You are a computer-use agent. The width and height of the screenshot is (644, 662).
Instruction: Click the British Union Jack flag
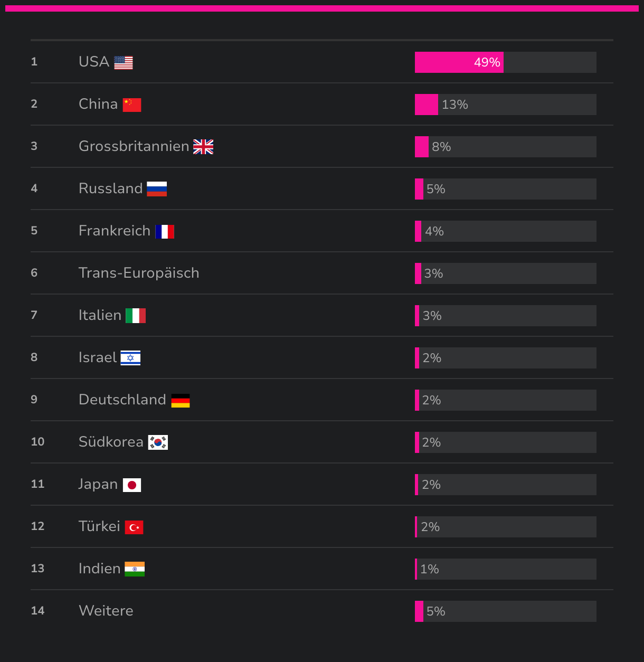pyautogui.click(x=203, y=147)
